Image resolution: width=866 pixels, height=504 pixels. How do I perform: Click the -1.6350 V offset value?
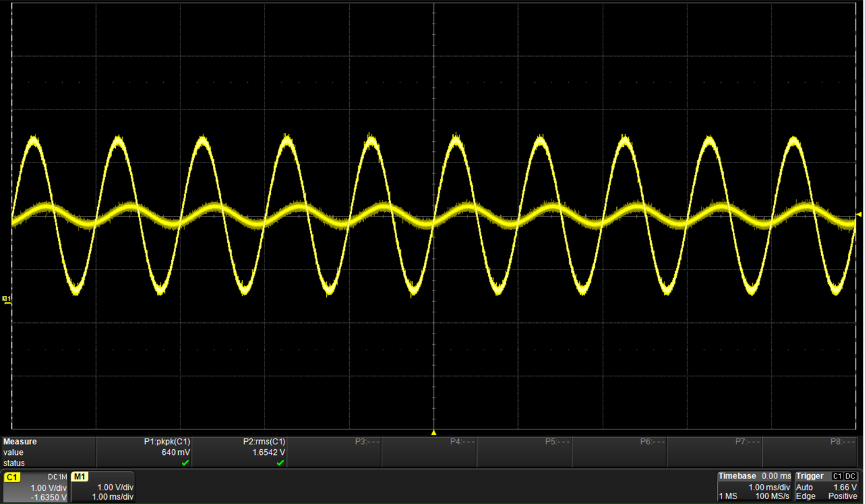coord(49,497)
